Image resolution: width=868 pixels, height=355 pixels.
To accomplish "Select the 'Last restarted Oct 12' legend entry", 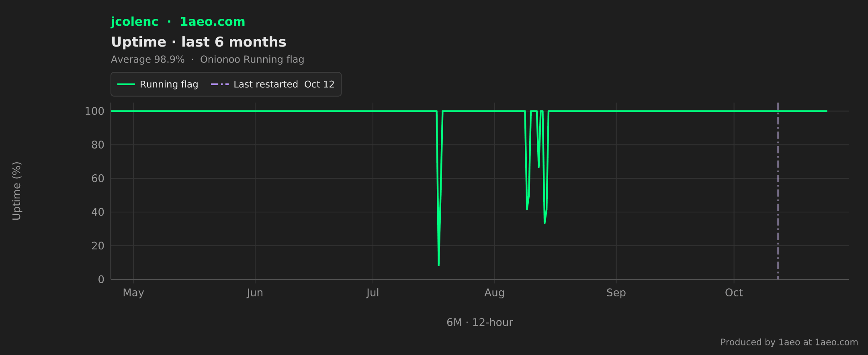I will pos(272,84).
